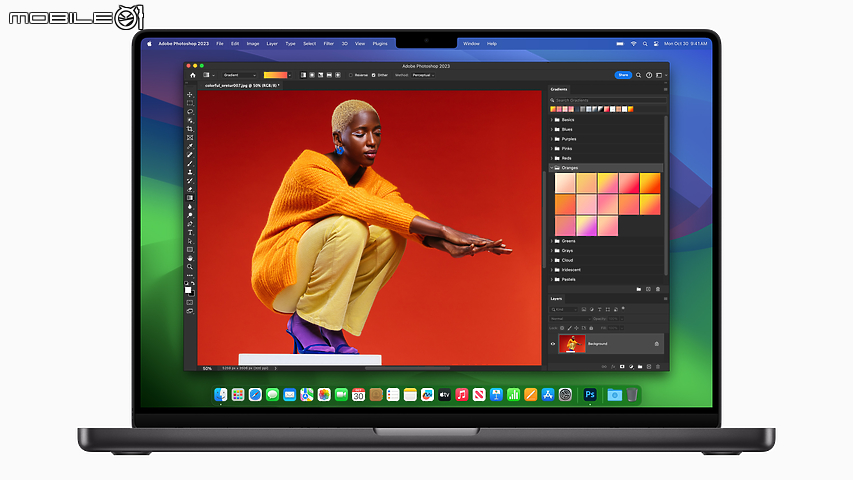Open the Image menu
853x480 pixels.
[x=253, y=44]
